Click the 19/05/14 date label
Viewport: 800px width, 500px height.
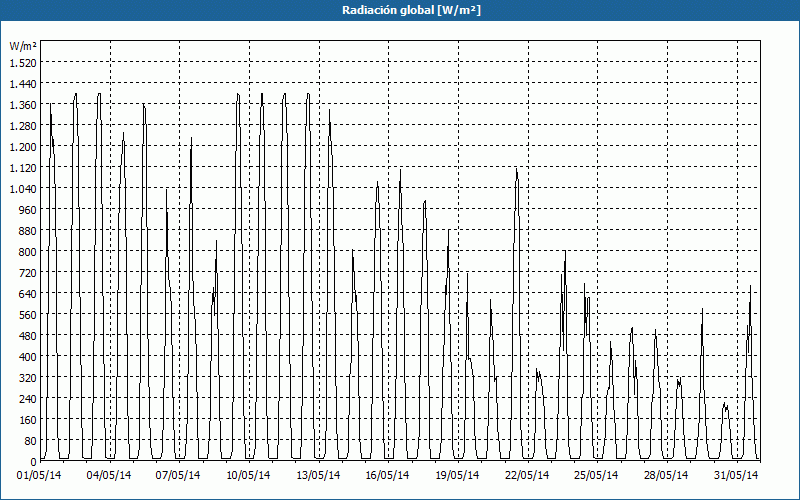point(457,475)
